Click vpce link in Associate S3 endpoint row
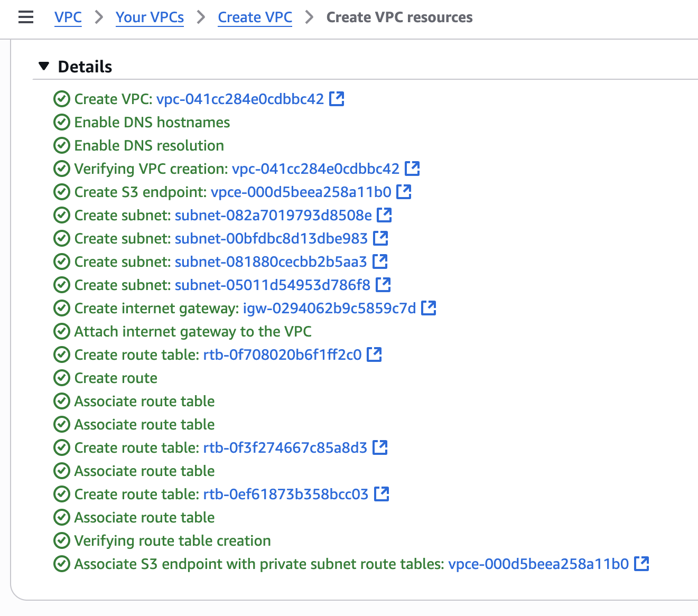Screen dimensions: 698x616 click(538, 564)
